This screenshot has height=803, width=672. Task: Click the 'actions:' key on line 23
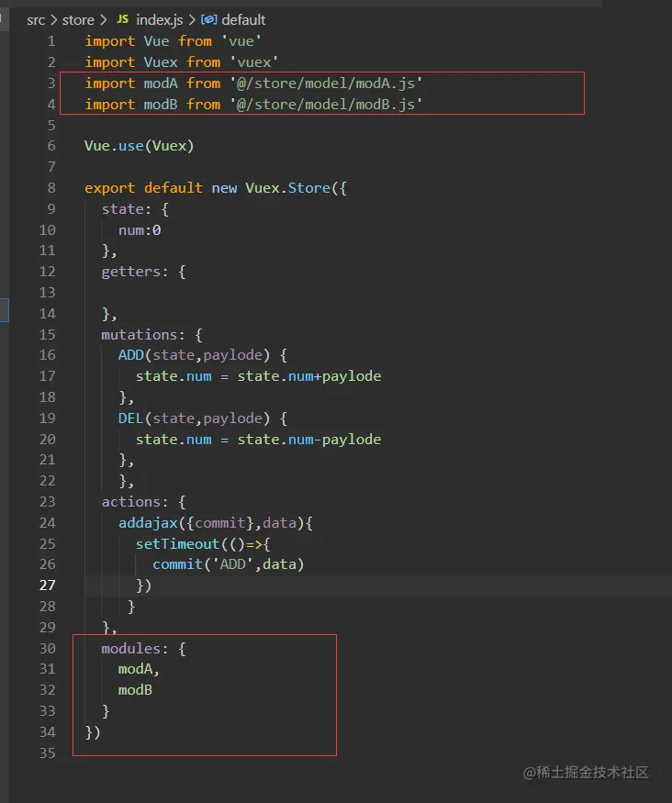pyautogui.click(x=135, y=501)
